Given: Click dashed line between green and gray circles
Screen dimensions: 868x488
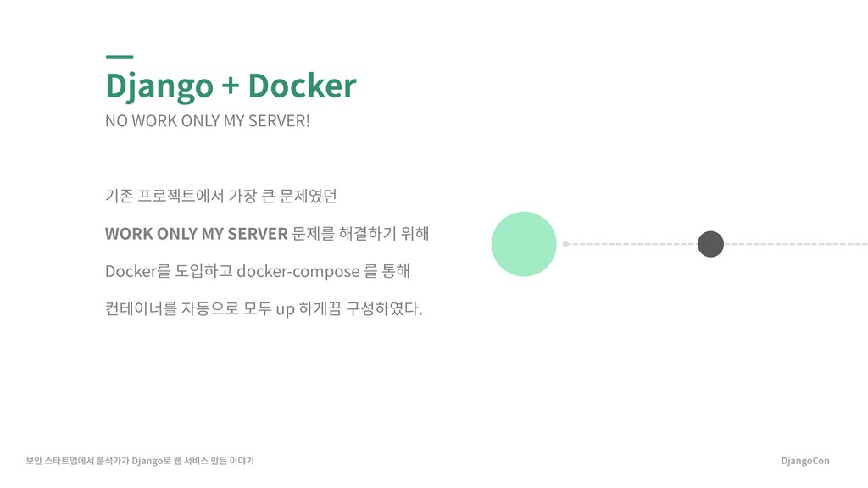Looking at the screenshot, I should tap(632, 244).
